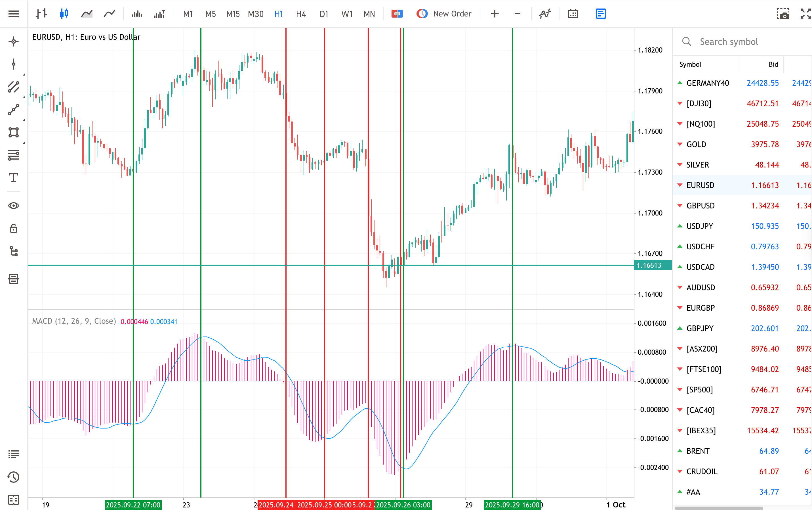This screenshot has width=812, height=510.
Task: Select SILVER symbol row
Action: pos(742,165)
